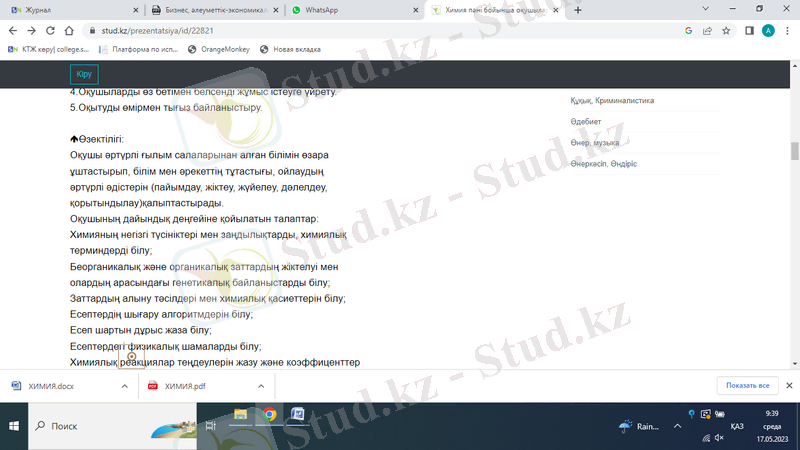Show the tab search dropdown
The height and width of the screenshot is (450, 800).
706,9
